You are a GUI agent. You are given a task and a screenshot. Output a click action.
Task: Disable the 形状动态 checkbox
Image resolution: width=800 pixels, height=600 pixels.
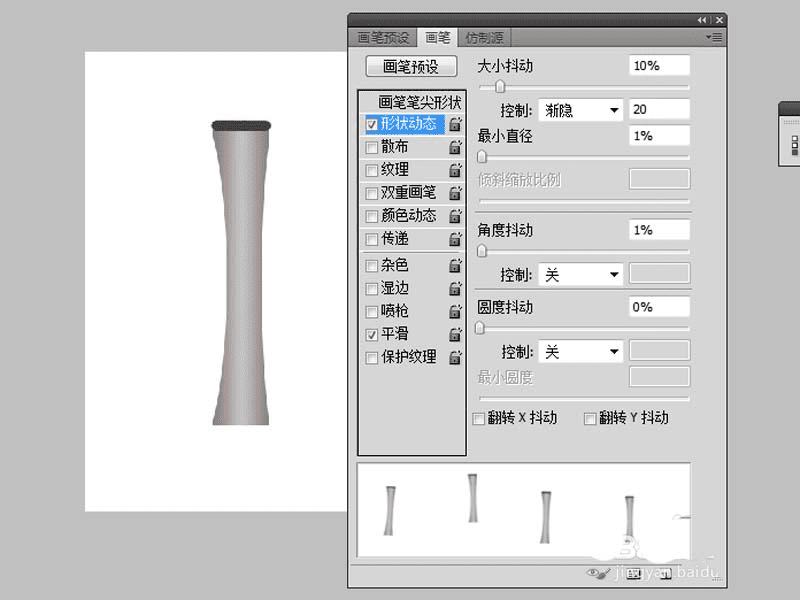click(x=372, y=124)
